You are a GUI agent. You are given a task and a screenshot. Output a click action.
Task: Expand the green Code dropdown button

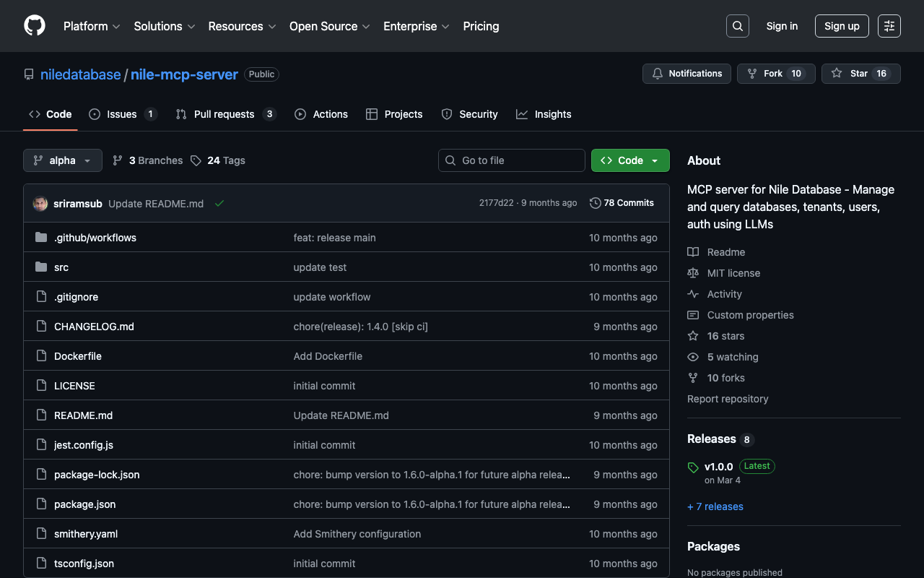point(629,160)
